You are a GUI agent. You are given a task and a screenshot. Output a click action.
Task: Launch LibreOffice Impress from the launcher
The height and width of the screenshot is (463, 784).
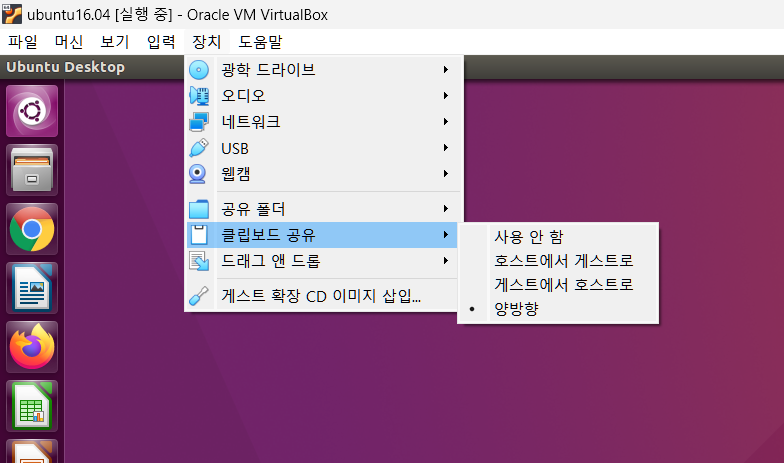coord(32,451)
